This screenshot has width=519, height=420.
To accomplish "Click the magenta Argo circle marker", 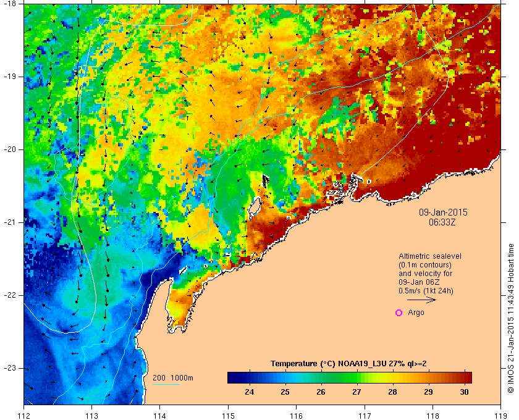I will pos(399,313).
